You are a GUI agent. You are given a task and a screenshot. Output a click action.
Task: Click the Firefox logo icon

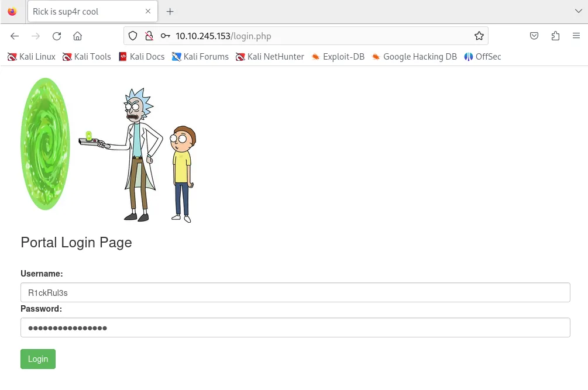pyautogui.click(x=12, y=11)
